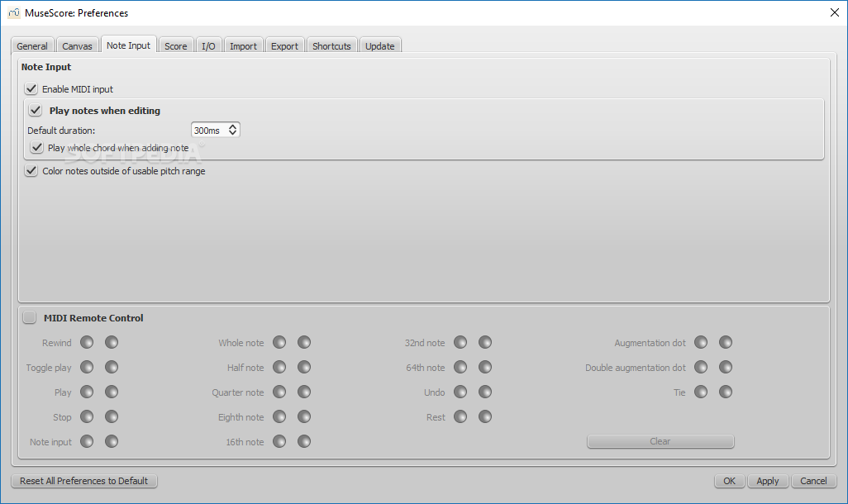Click the first round button beside Rewind
This screenshot has width=848, height=504.
point(87,342)
